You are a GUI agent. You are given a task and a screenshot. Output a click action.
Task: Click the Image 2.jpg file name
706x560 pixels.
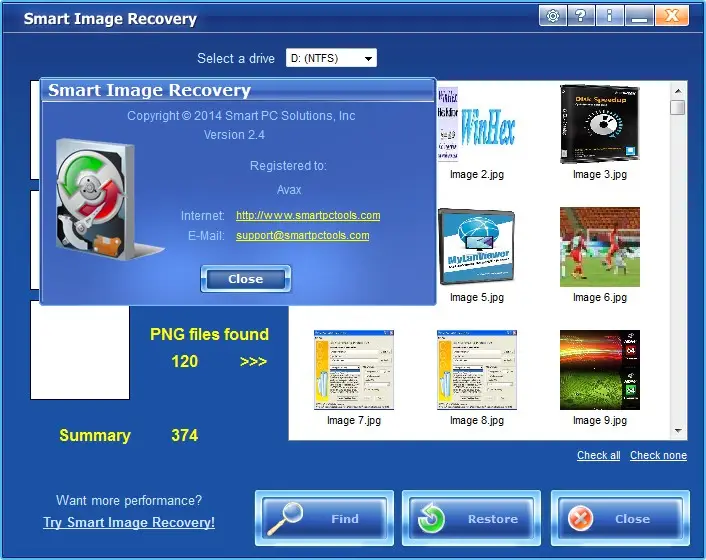pos(477,174)
